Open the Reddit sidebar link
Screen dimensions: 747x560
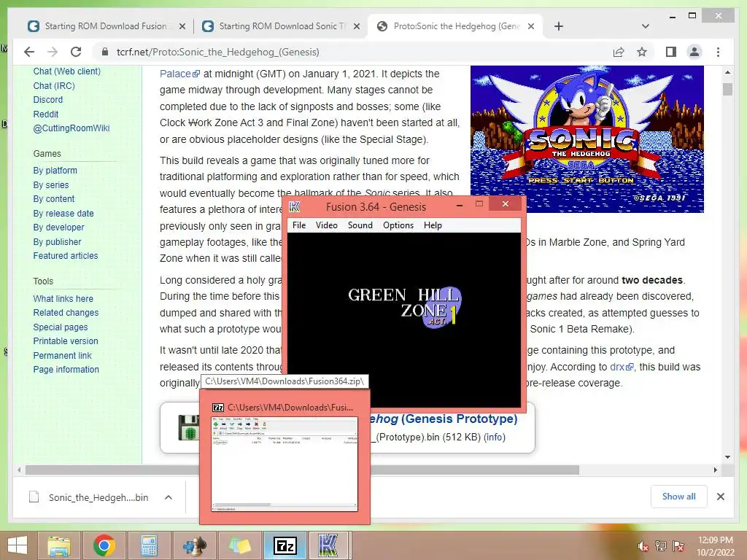[46, 114]
